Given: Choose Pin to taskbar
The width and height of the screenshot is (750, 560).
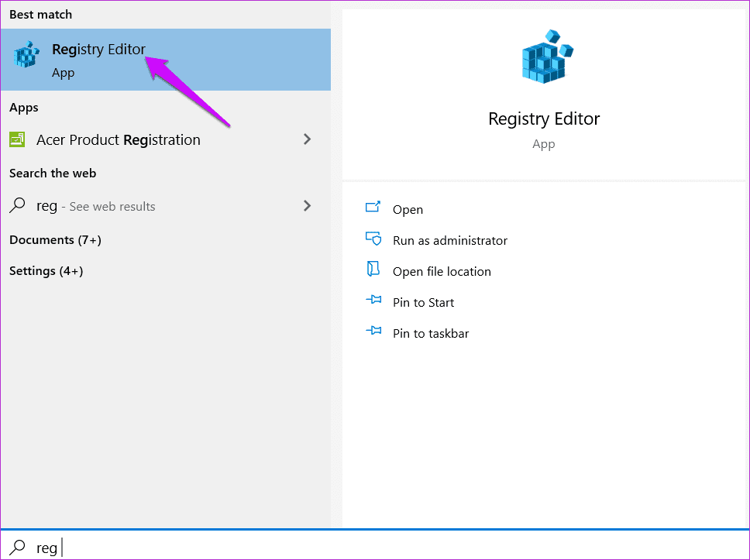Looking at the screenshot, I should point(431,333).
